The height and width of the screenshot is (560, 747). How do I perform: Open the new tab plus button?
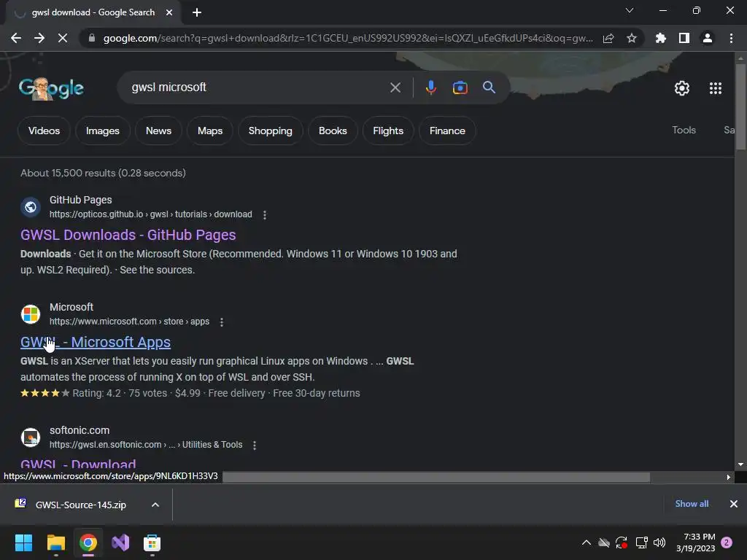197,12
